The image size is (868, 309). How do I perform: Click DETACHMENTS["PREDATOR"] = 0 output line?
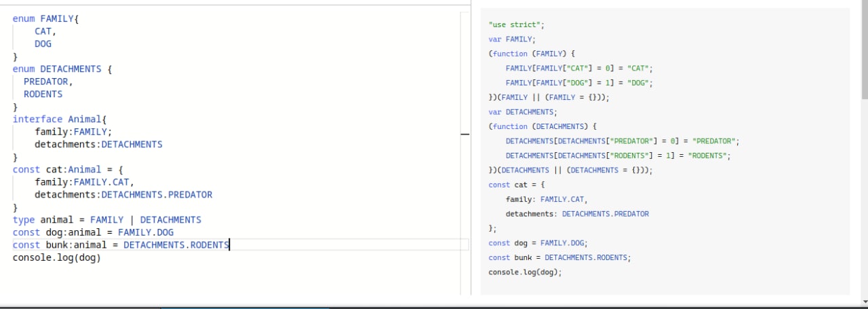622,141
